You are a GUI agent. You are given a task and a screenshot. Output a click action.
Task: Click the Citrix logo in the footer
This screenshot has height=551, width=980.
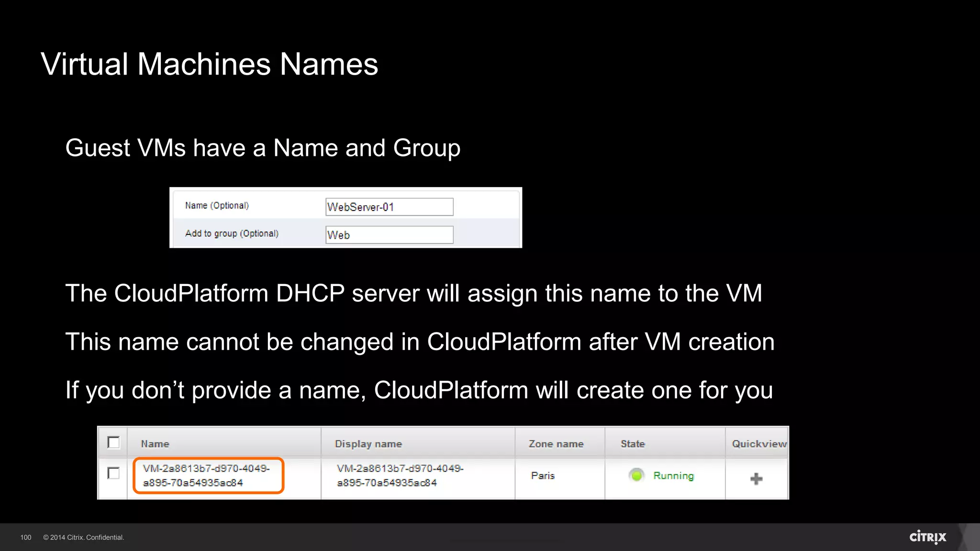tap(927, 537)
